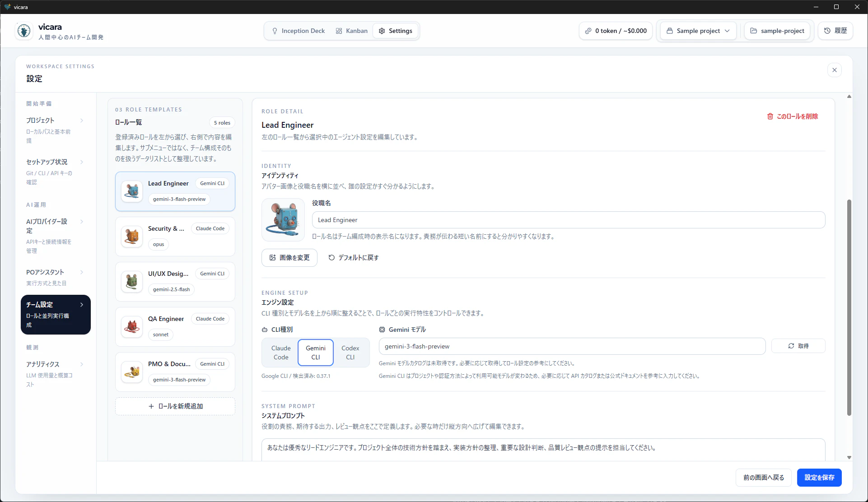
Task: Click the token usage indicator icon
Action: [588, 31]
